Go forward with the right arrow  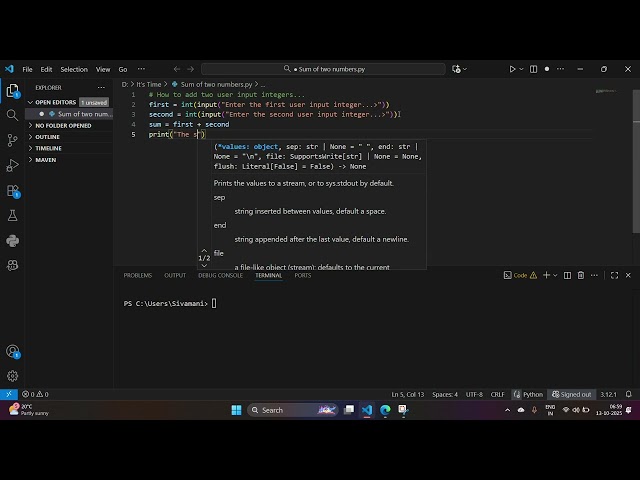coord(191,69)
